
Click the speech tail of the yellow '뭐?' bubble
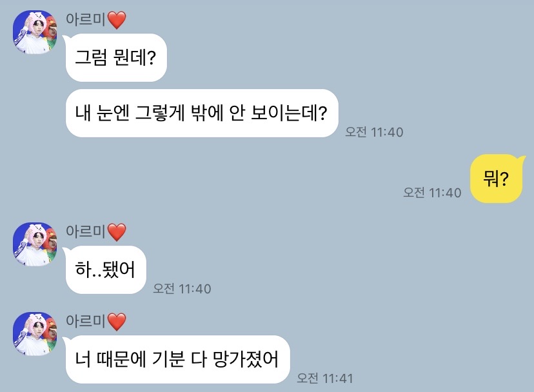coord(521,158)
